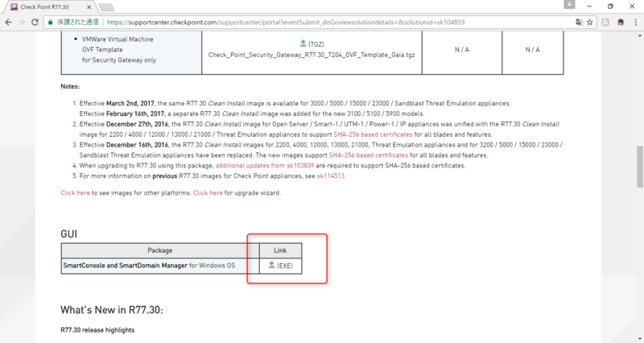Viewport: 644px width, 343px height.
Task: Open Chrome three-dot menu
Action: tap(635, 23)
